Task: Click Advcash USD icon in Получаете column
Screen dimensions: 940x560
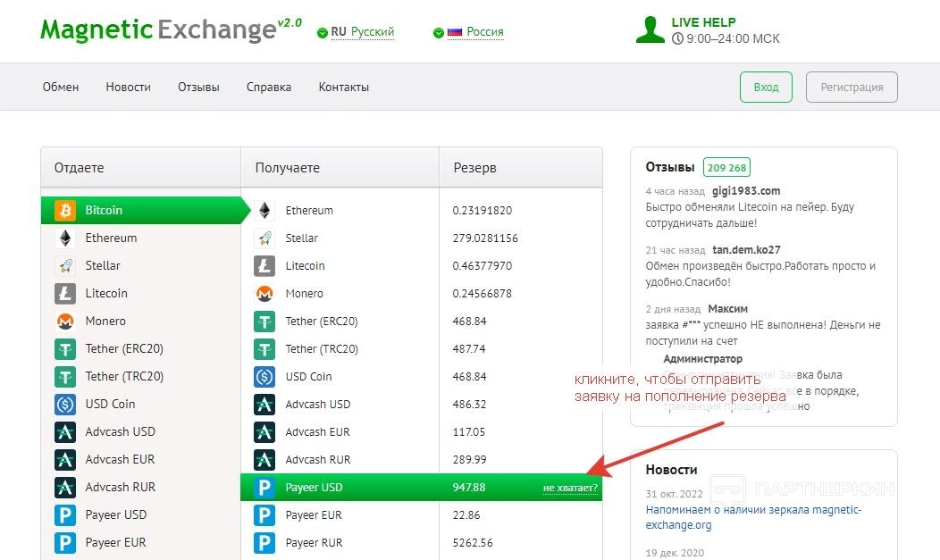Action: pyautogui.click(x=264, y=405)
